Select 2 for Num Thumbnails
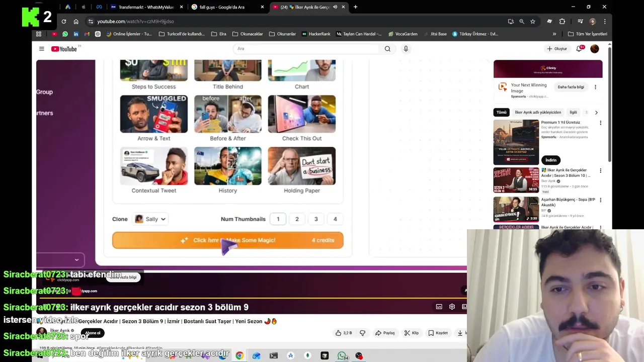The width and height of the screenshot is (644, 362). point(297,219)
